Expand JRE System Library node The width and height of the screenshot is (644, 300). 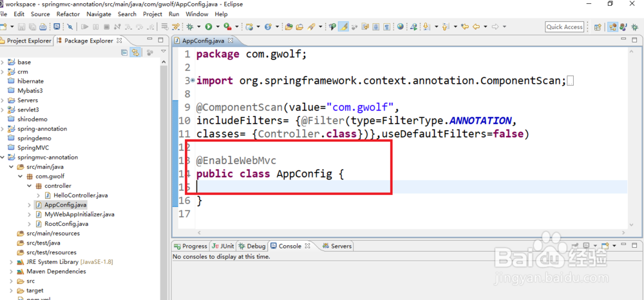[x=12, y=262]
